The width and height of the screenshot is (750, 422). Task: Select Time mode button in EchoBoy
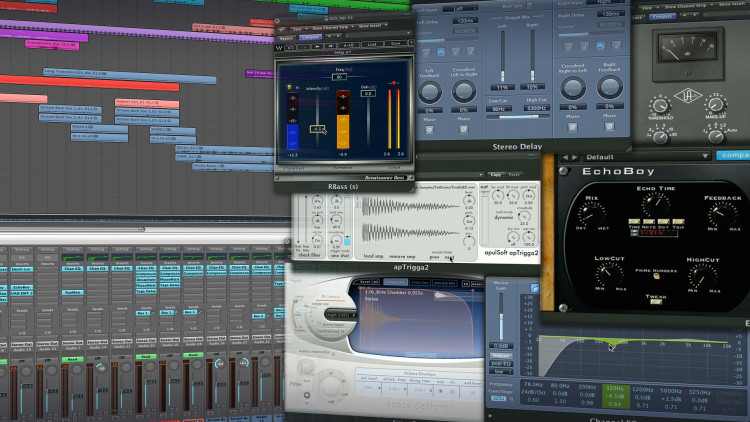point(634,222)
